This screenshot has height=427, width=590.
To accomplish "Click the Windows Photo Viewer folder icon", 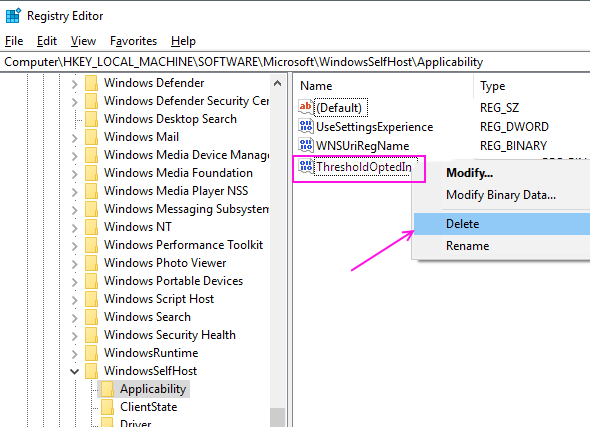I will (x=91, y=263).
